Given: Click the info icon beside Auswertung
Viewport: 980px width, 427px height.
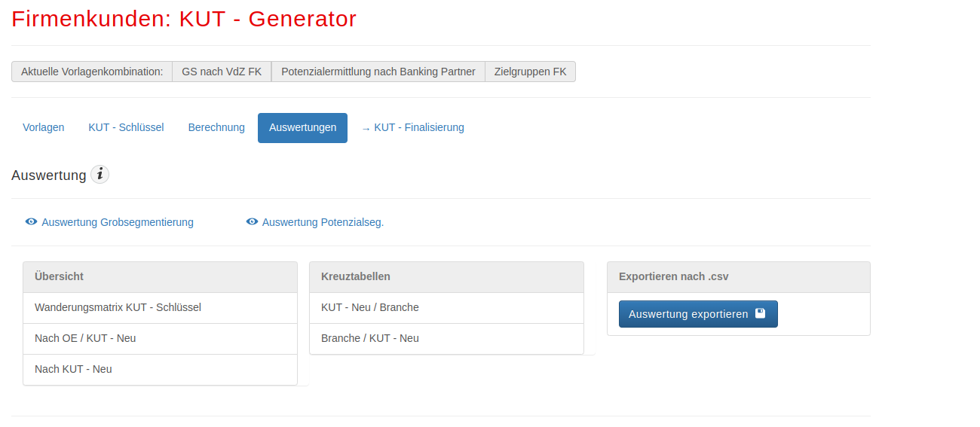Looking at the screenshot, I should [100, 175].
